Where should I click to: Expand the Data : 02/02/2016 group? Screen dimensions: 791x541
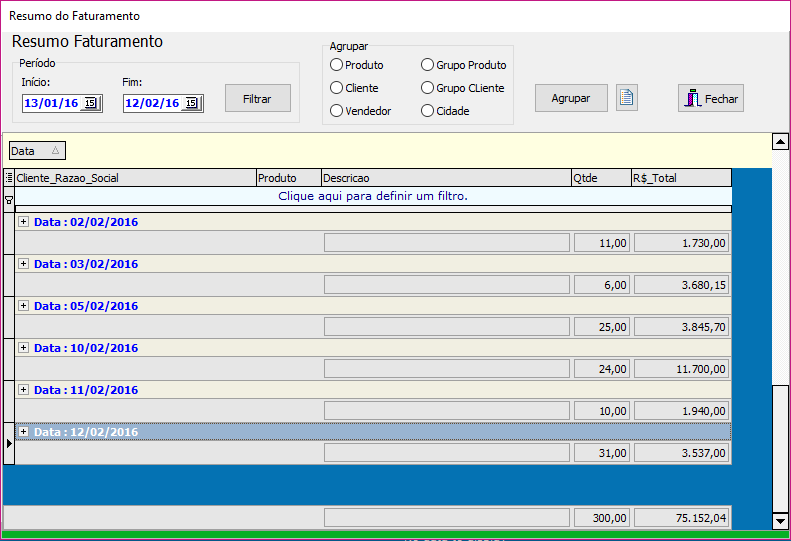coord(23,222)
